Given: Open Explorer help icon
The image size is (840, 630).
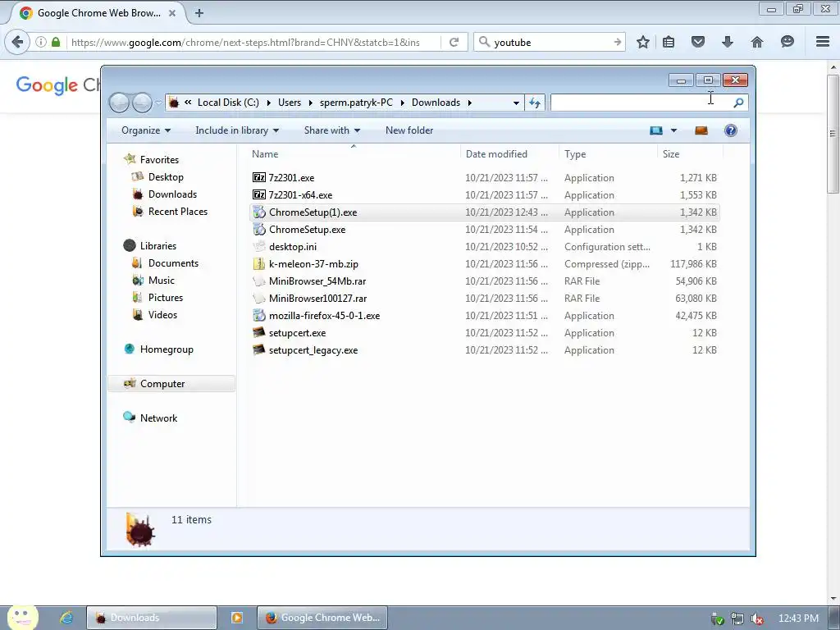Looking at the screenshot, I should [731, 130].
